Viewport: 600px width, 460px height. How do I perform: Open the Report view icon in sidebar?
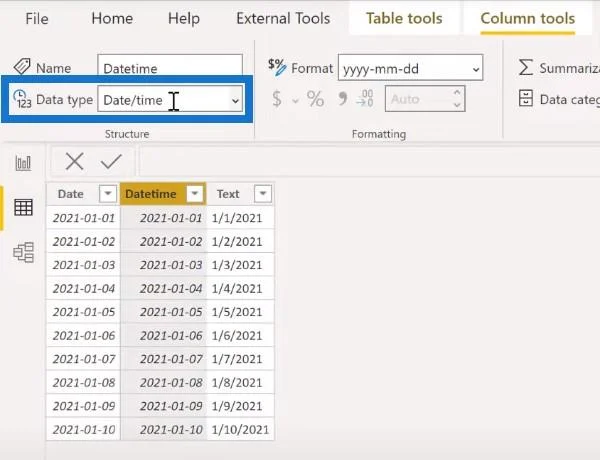tap(23, 163)
